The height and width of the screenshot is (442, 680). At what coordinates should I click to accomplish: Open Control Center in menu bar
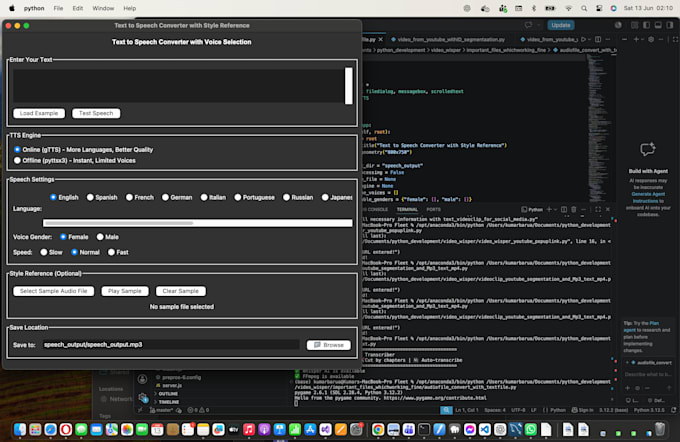click(x=599, y=8)
